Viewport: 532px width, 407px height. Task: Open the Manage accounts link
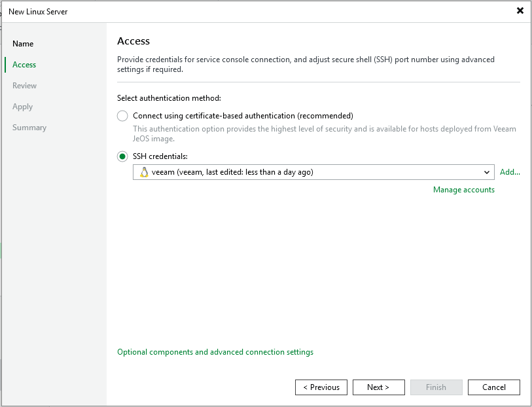click(x=463, y=190)
